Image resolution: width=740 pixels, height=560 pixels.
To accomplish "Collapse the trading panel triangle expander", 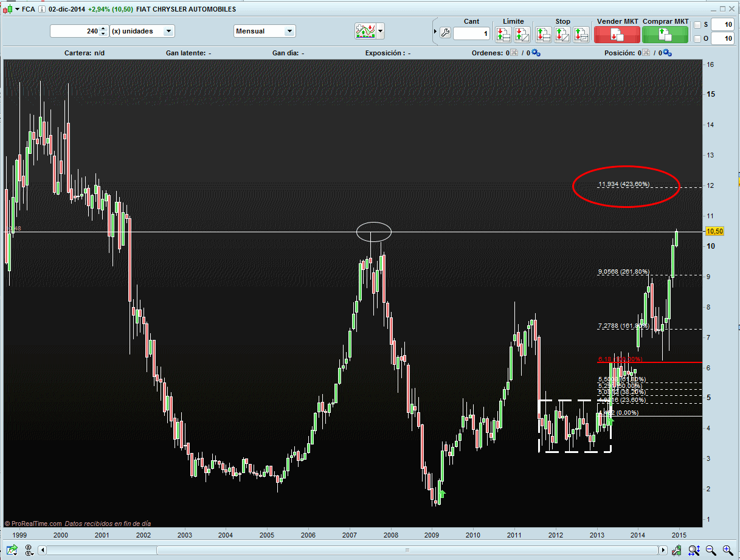I will click(x=435, y=31).
